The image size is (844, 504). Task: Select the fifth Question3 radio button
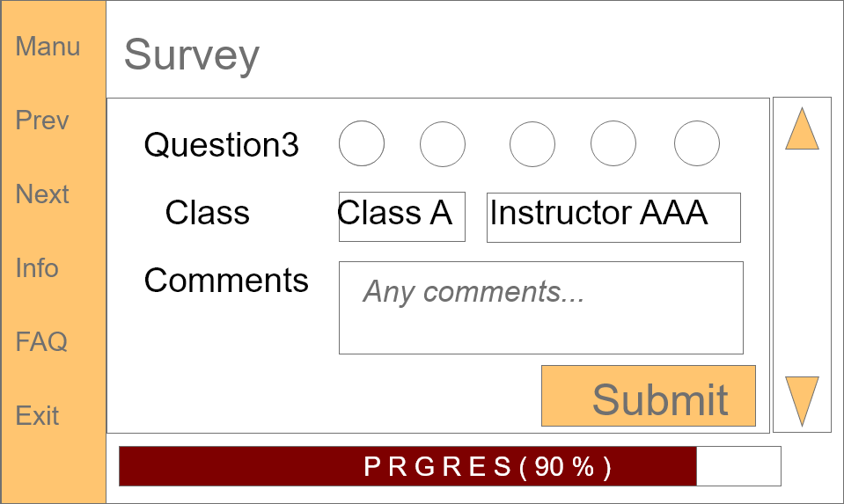697,144
